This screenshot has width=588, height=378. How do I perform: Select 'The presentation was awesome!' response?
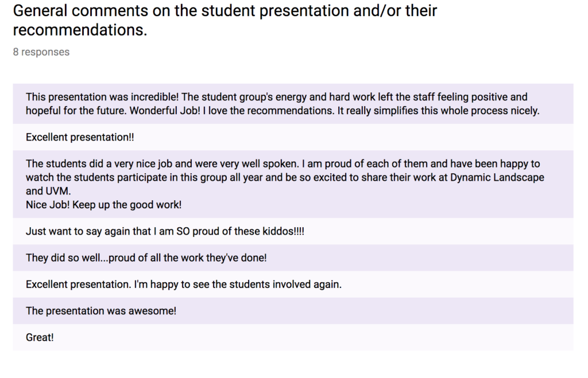[293, 311]
